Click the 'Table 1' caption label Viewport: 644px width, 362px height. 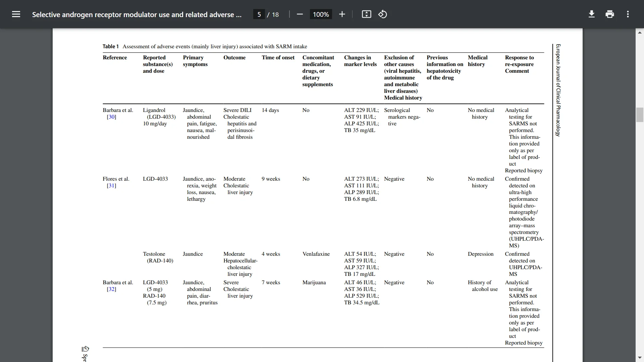pyautogui.click(x=111, y=47)
